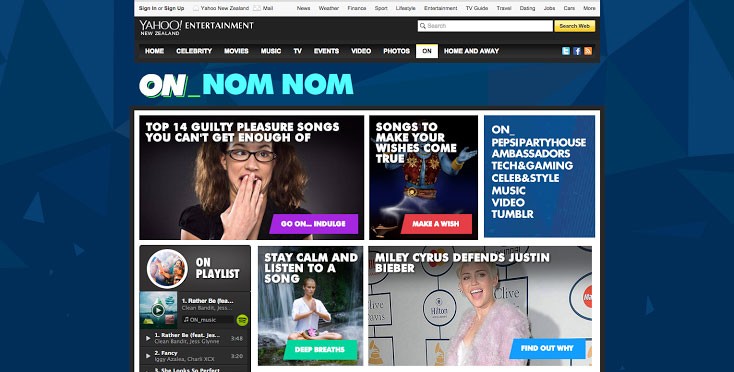
Task: Open the HOME AND AWAY tab
Action: (x=471, y=51)
